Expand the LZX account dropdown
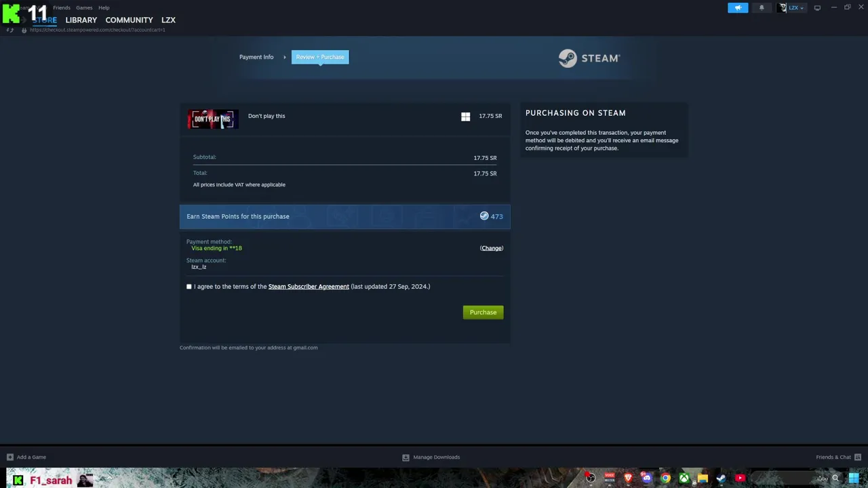 [796, 8]
